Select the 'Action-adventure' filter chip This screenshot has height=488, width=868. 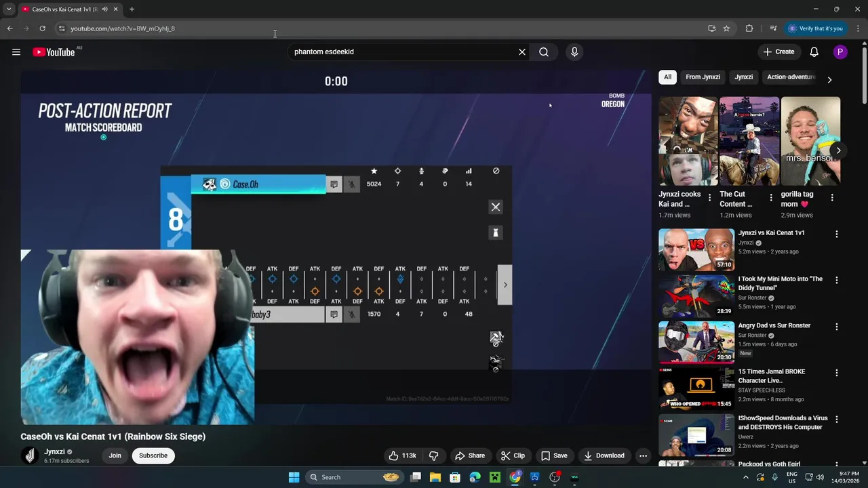(x=791, y=77)
